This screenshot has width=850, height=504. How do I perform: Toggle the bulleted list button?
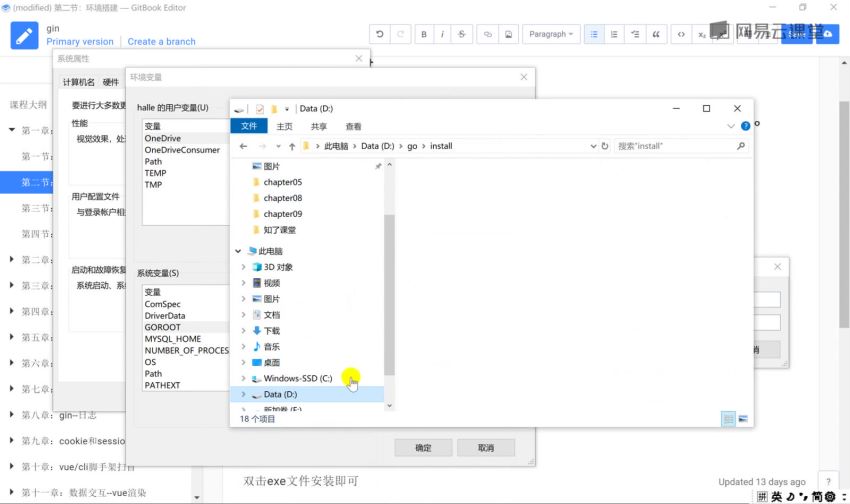point(594,34)
